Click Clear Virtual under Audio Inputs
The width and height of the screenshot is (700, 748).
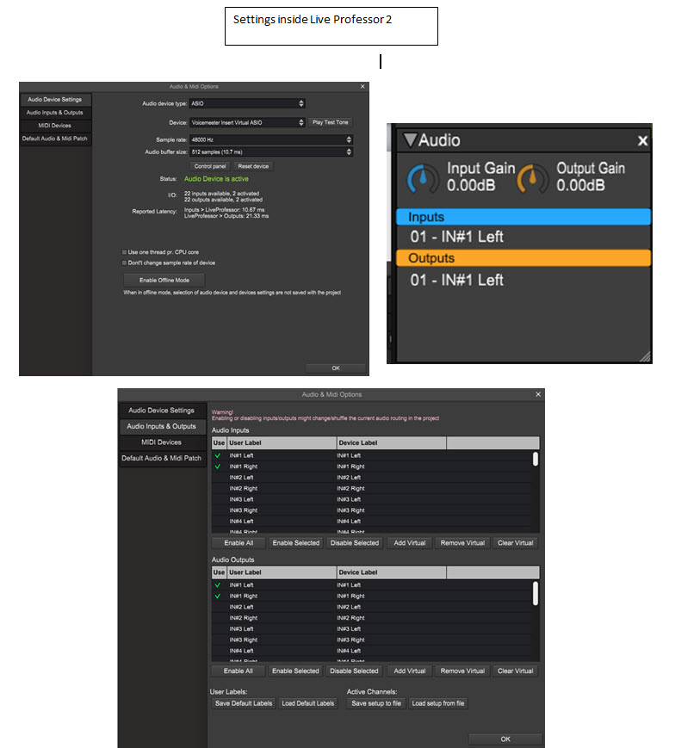516,543
